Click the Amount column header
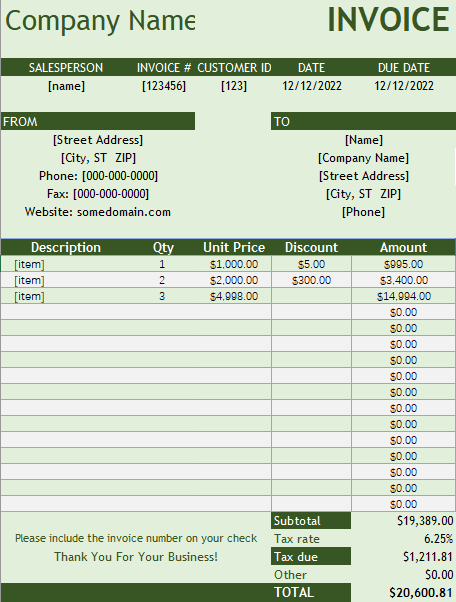The height and width of the screenshot is (602, 456). coord(403,247)
